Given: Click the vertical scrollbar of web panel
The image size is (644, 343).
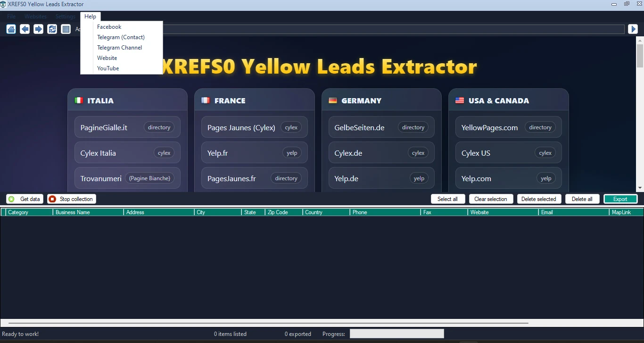Looking at the screenshot, I should pyautogui.click(x=640, y=114).
